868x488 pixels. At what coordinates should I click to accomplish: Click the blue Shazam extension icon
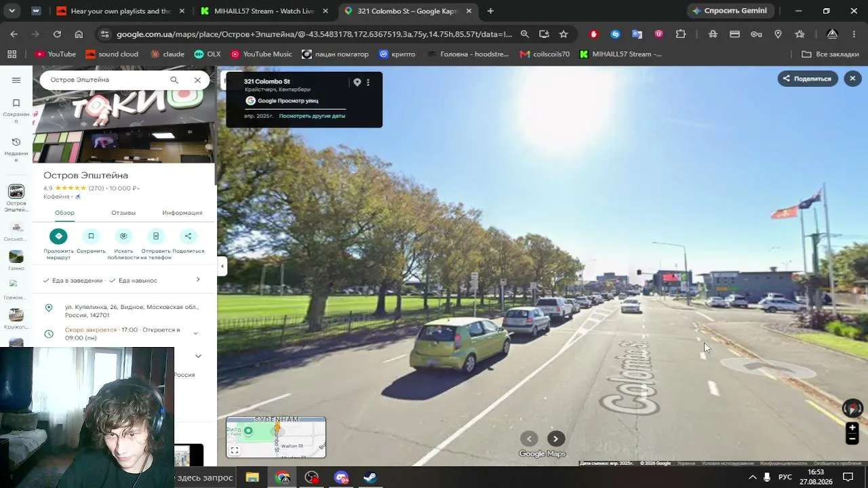615,34
